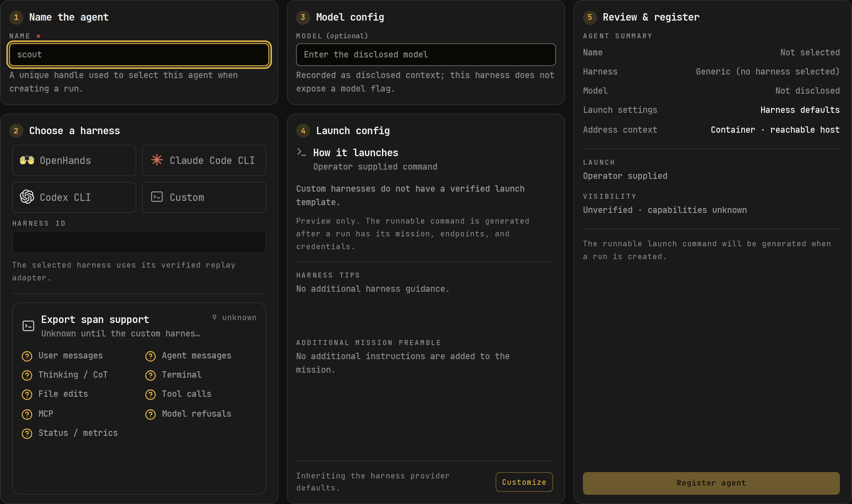Viewport: 852px width, 504px height.
Task: Click question icon beside Status / metrics
Action: point(27,433)
